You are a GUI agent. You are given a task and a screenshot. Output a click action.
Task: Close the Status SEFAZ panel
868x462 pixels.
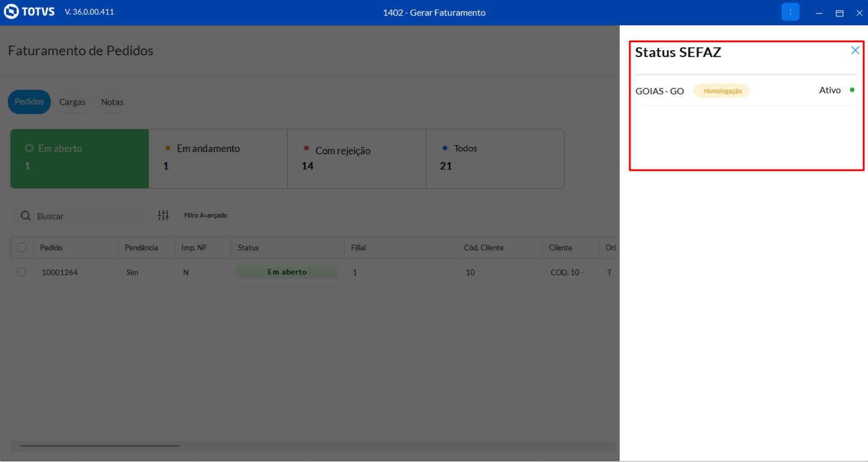pyautogui.click(x=854, y=50)
